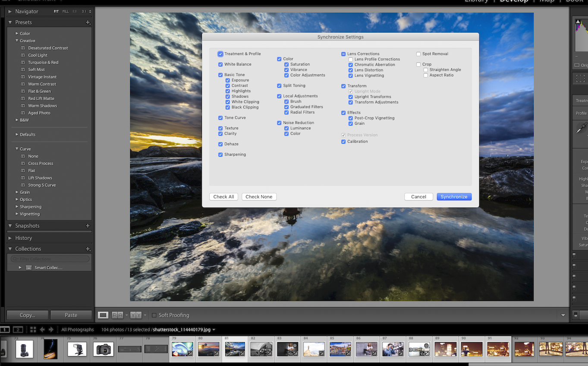Click the add Presets plus icon
This screenshot has width=588, height=366.
pyautogui.click(x=88, y=22)
